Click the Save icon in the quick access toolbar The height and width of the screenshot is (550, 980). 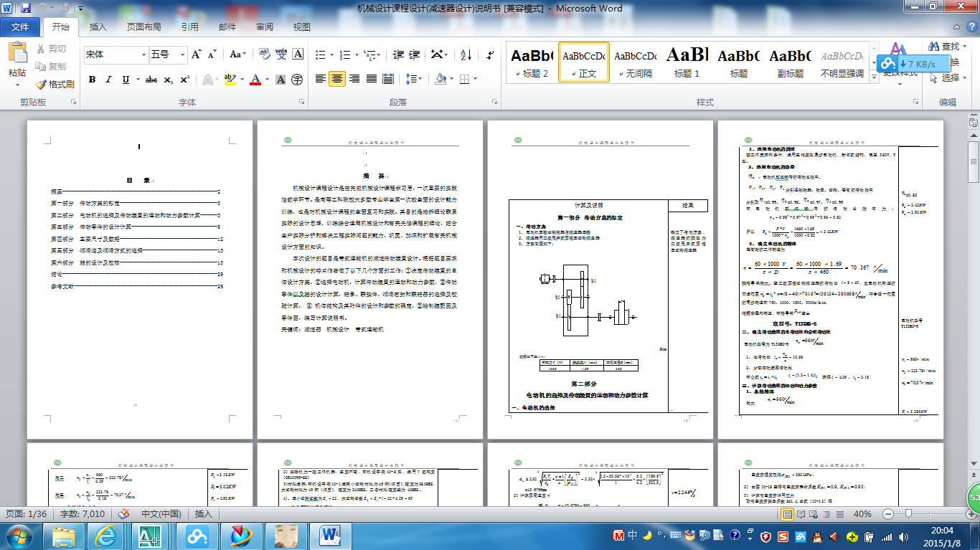(26, 8)
